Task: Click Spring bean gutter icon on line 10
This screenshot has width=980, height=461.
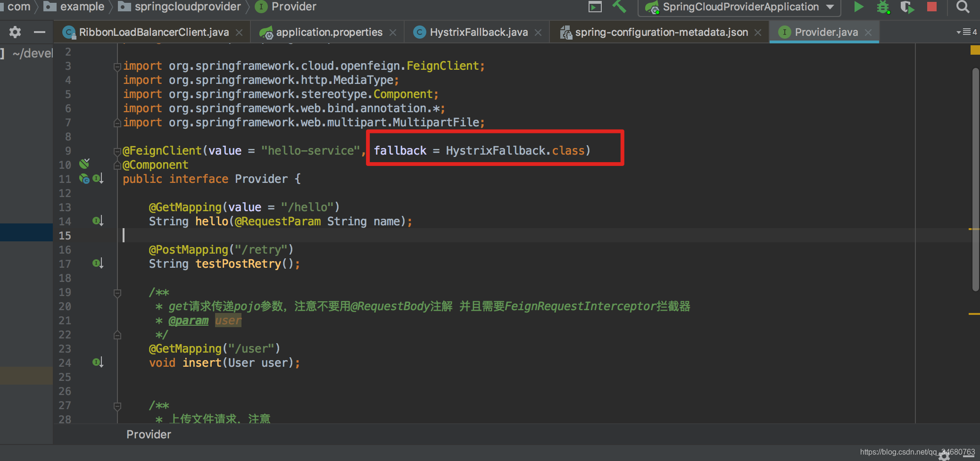Action: 84,164
